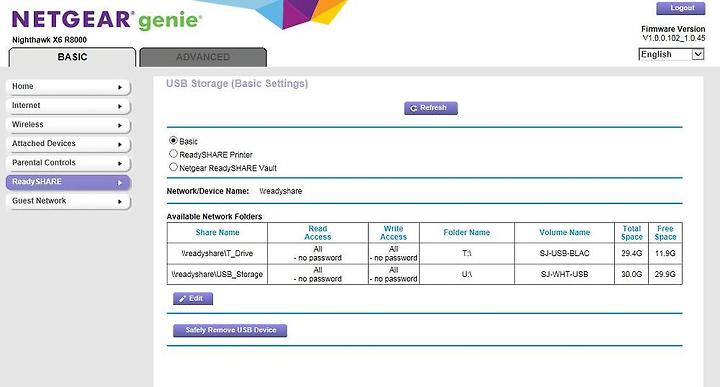Click arrow icon on Guest Network menu
The height and width of the screenshot is (387, 720).
coord(120,202)
